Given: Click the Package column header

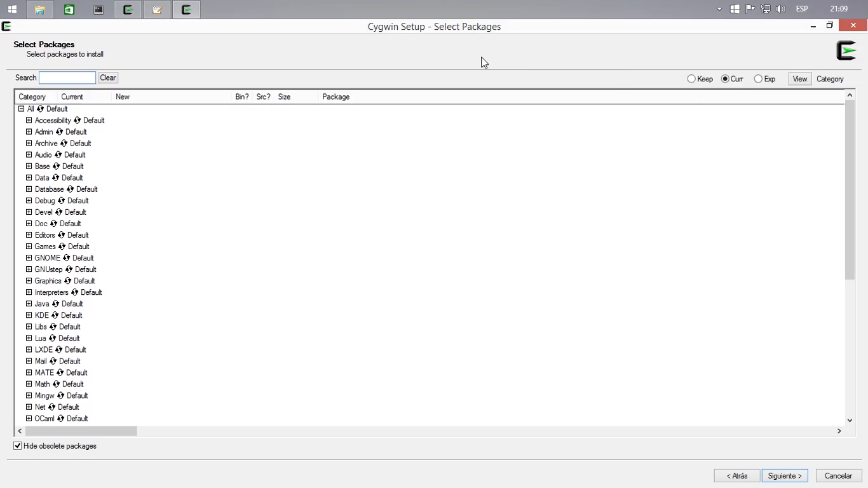Looking at the screenshot, I should [x=336, y=97].
